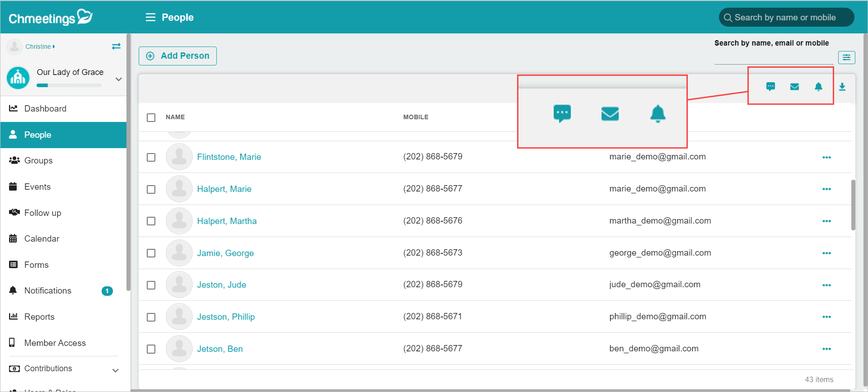This screenshot has width=868, height=392.
Task: Open Jestson, Phillip profile link
Action: click(226, 317)
